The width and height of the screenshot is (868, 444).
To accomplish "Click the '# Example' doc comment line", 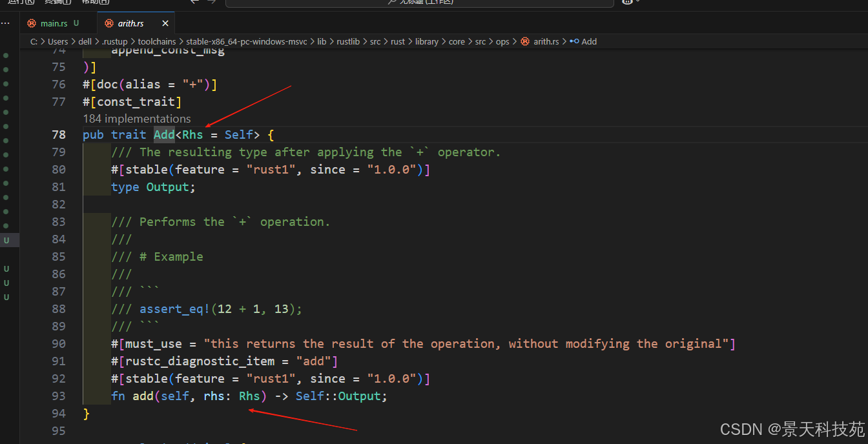I will tap(157, 256).
